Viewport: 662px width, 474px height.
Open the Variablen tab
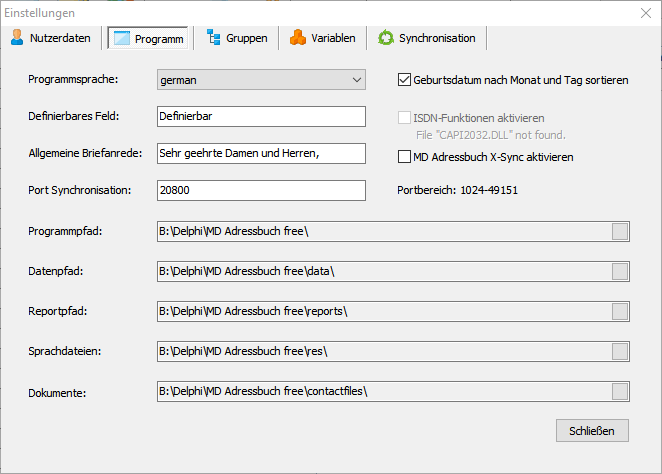323,38
